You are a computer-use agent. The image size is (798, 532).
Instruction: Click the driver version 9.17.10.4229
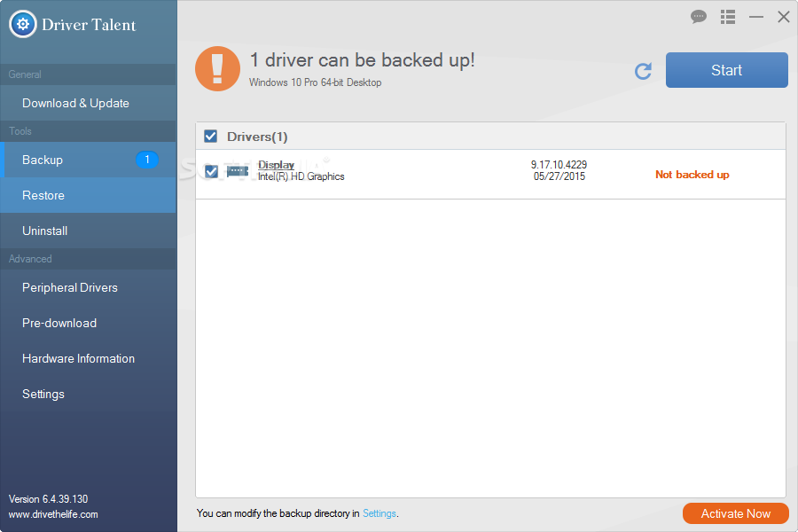tap(559, 164)
